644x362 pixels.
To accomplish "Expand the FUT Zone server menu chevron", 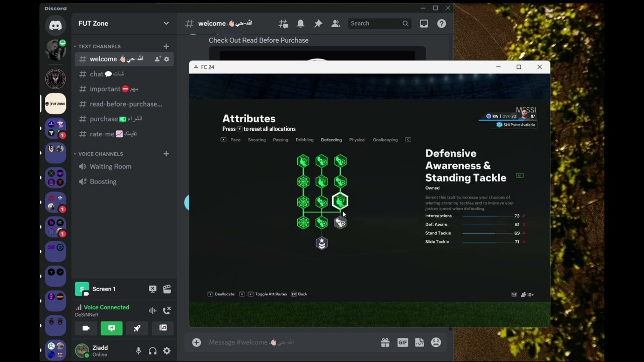I will (x=166, y=24).
